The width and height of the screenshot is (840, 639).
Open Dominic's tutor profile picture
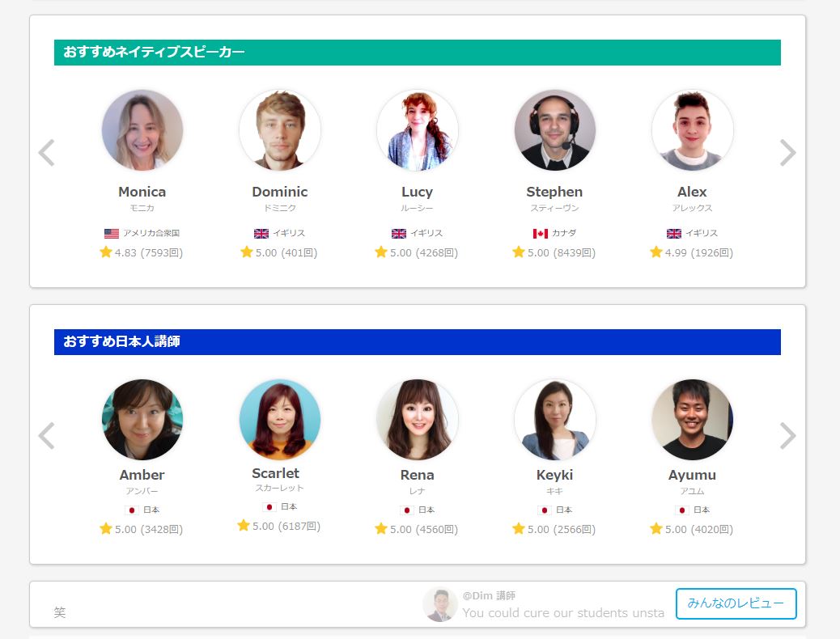pyautogui.click(x=280, y=130)
